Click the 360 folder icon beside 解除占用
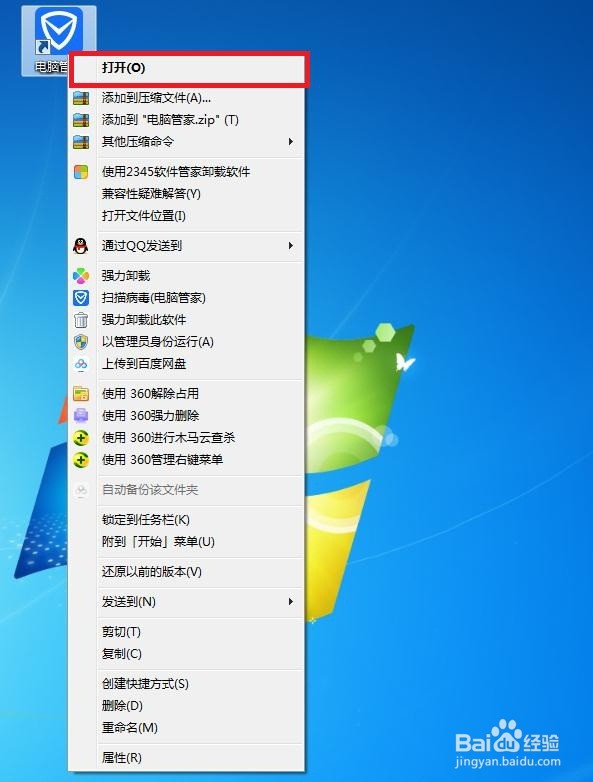593x782 pixels. pos(81,393)
